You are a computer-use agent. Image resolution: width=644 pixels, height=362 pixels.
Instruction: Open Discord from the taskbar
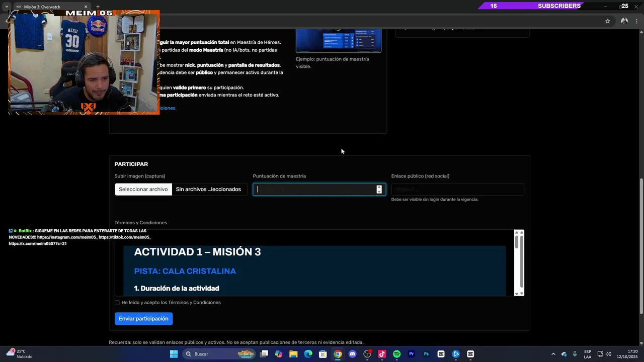(x=352, y=354)
